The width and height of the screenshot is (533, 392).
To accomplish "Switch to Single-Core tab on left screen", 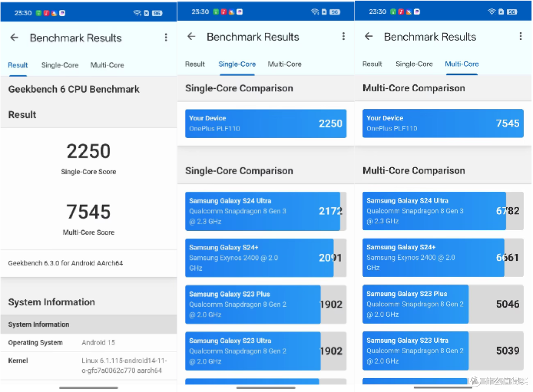I will coord(60,65).
